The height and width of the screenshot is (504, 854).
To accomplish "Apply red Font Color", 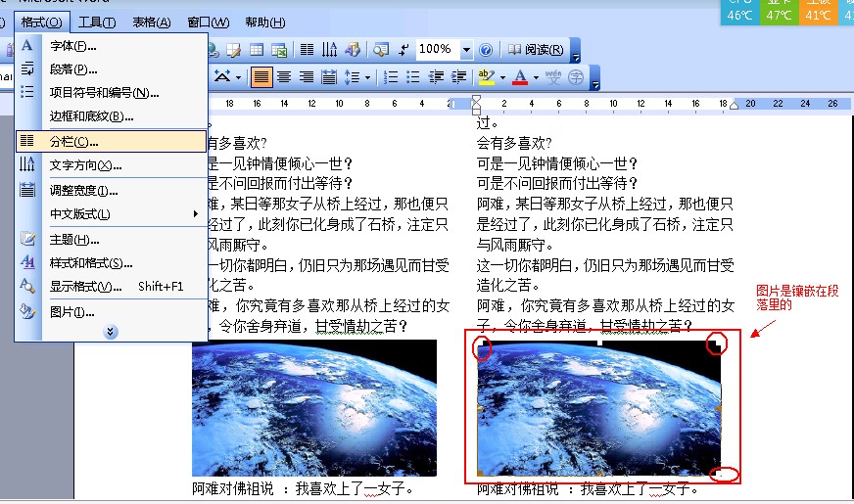I will point(520,77).
